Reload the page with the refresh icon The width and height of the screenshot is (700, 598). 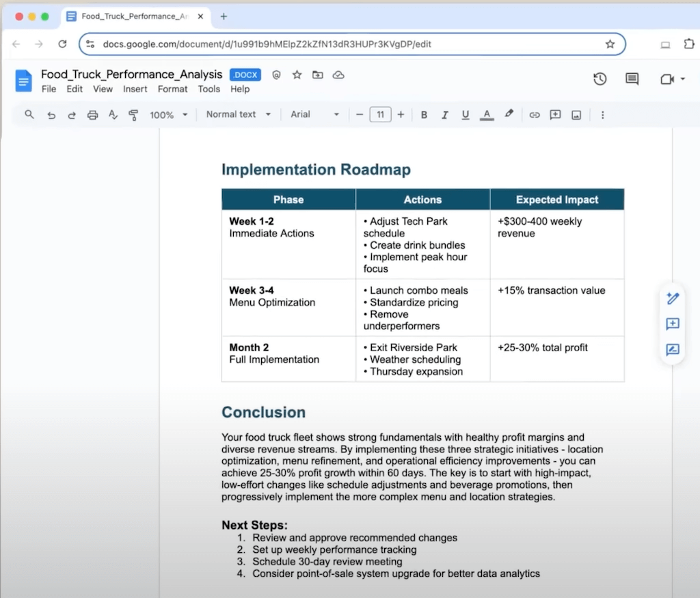pos(62,44)
